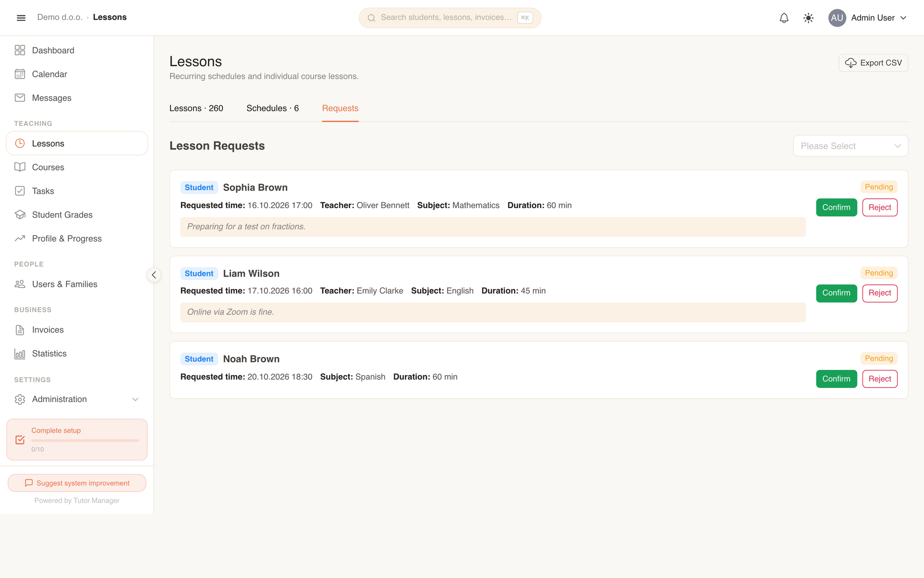Click the AU user avatar
Screen dimensions: 924x578
[x=837, y=18]
